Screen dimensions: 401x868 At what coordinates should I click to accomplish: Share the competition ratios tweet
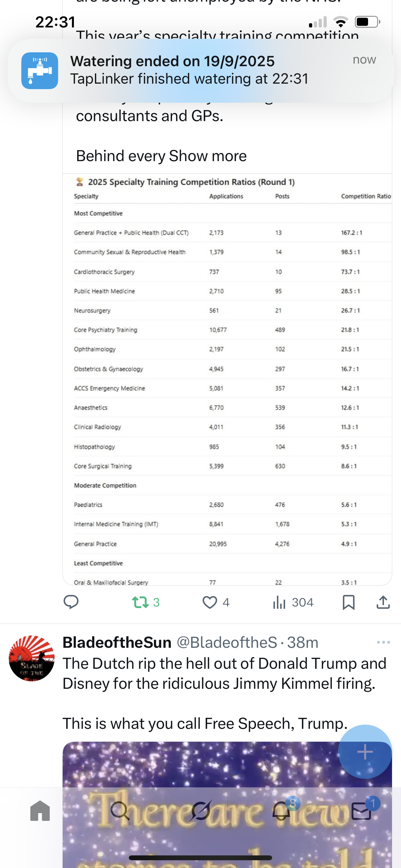coord(383,602)
